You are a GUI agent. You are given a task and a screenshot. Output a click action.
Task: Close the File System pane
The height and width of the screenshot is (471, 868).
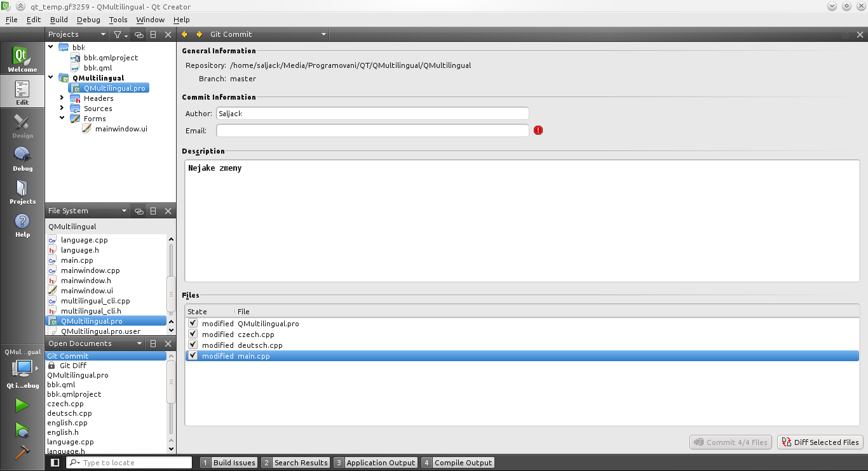[168, 211]
